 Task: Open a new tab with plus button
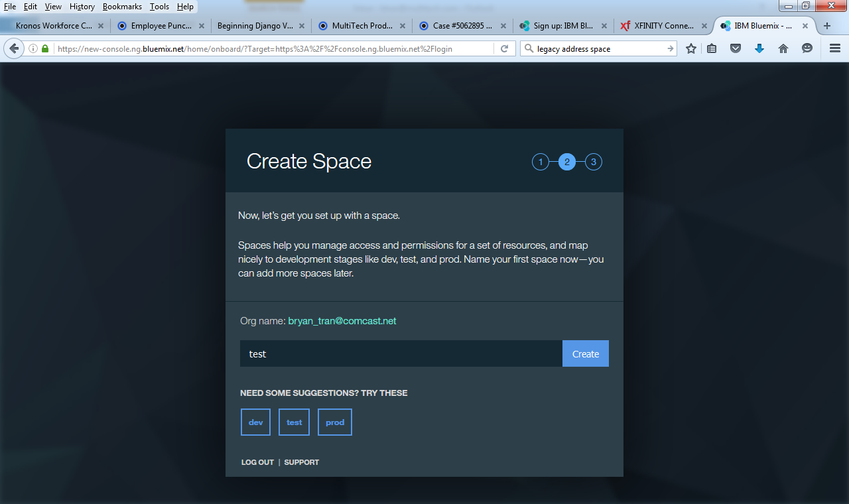(826, 26)
